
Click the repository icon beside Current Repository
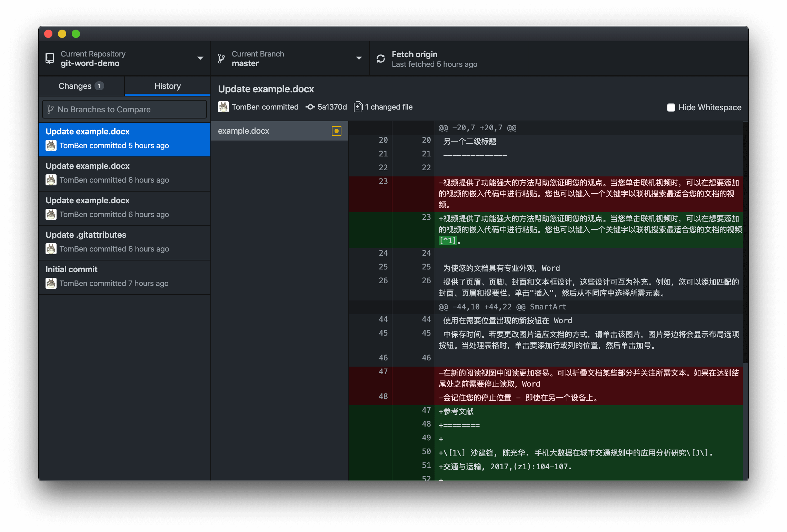click(50, 59)
